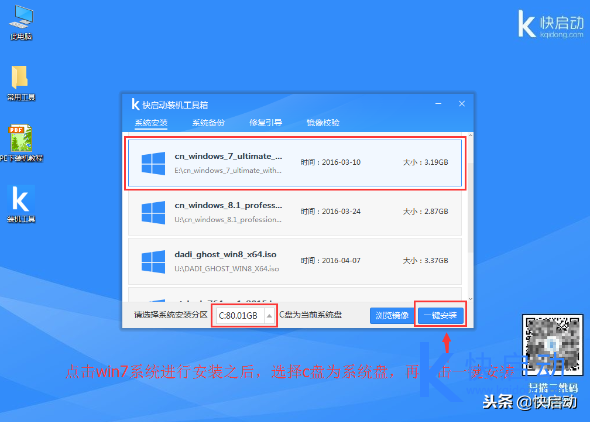Click the 快启动 kqidong.com logo

pos(551,24)
